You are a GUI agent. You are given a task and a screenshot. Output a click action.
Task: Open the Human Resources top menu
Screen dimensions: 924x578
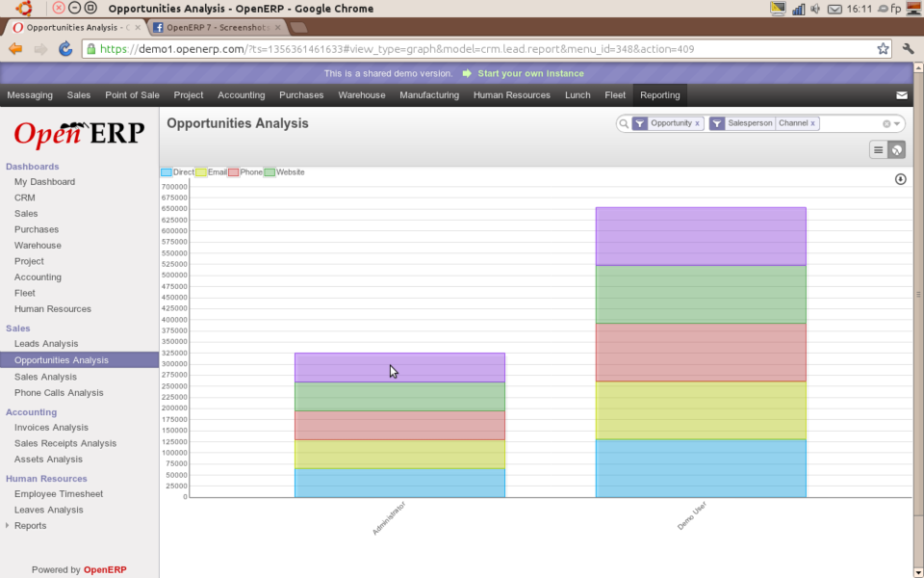coord(511,95)
